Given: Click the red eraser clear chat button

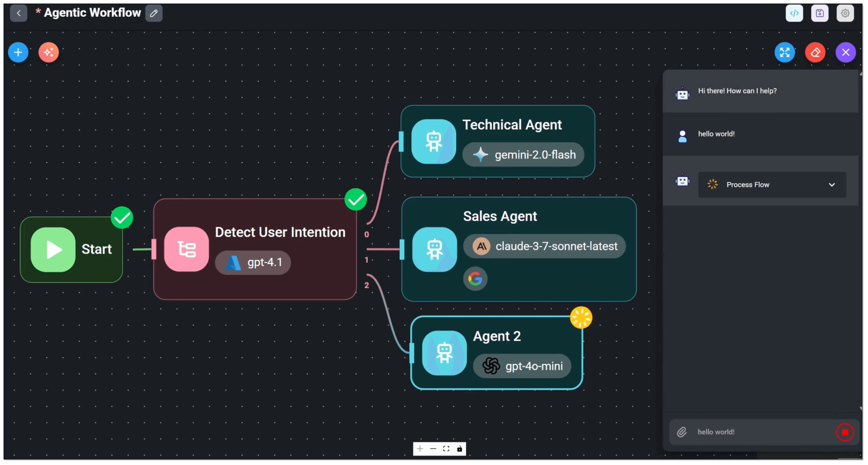Looking at the screenshot, I should [x=815, y=52].
